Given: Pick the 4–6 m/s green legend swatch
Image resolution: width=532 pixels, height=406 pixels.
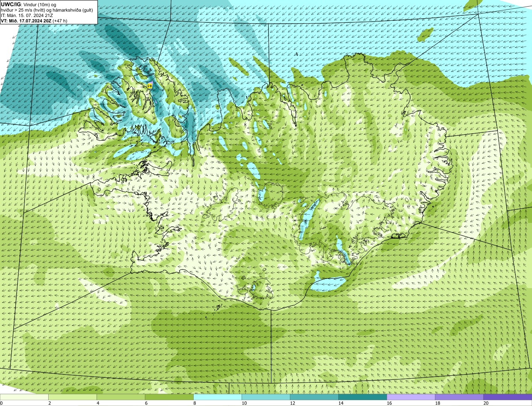Looking at the screenshot, I should click(x=121, y=397).
